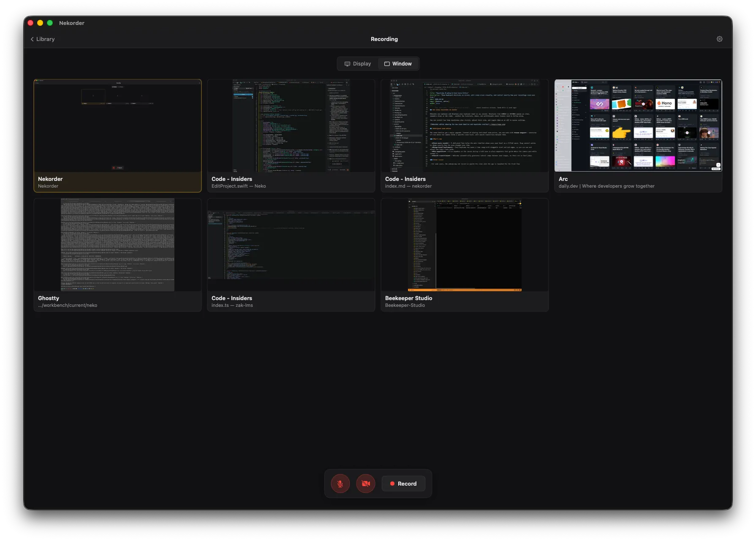Open the settings gear
The width and height of the screenshot is (756, 541).
(719, 38)
